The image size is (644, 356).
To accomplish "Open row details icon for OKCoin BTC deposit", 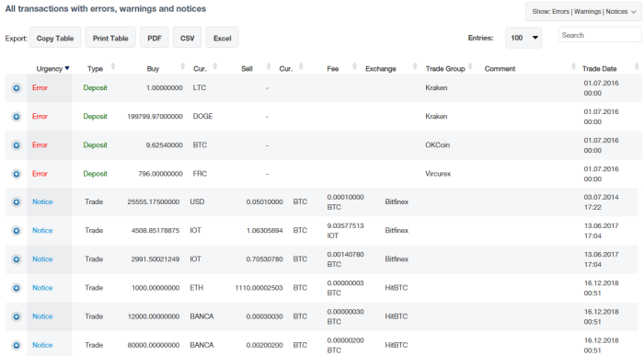I will [x=16, y=145].
